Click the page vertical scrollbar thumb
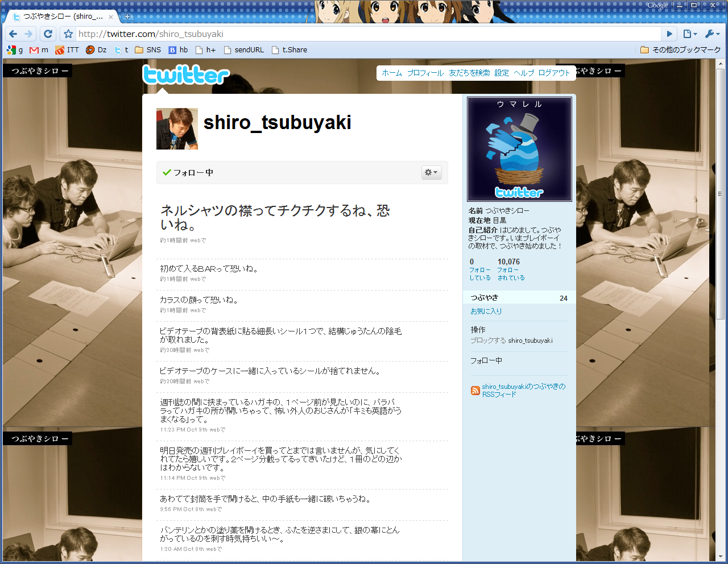 click(x=721, y=193)
